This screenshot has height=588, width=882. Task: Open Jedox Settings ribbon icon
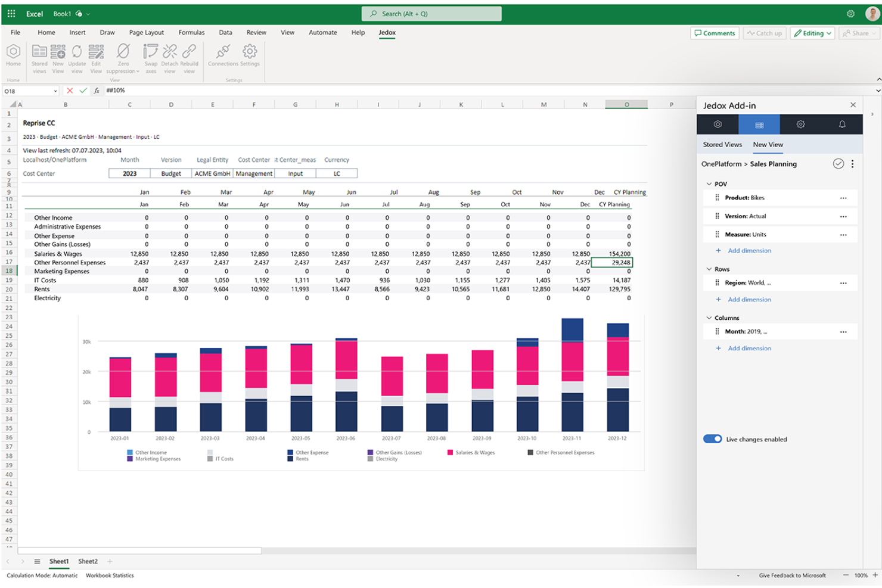250,55
